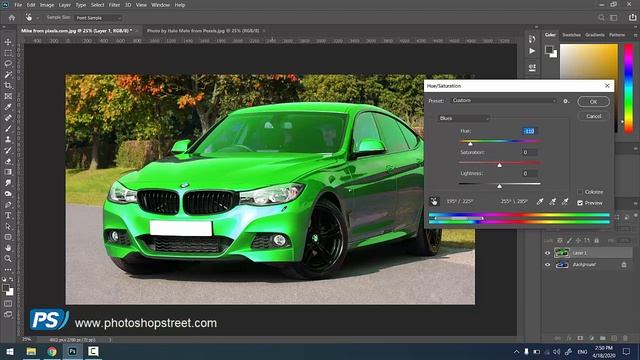Open the Preset Custom dropdown
The height and width of the screenshot is (360, 640).
504,100
